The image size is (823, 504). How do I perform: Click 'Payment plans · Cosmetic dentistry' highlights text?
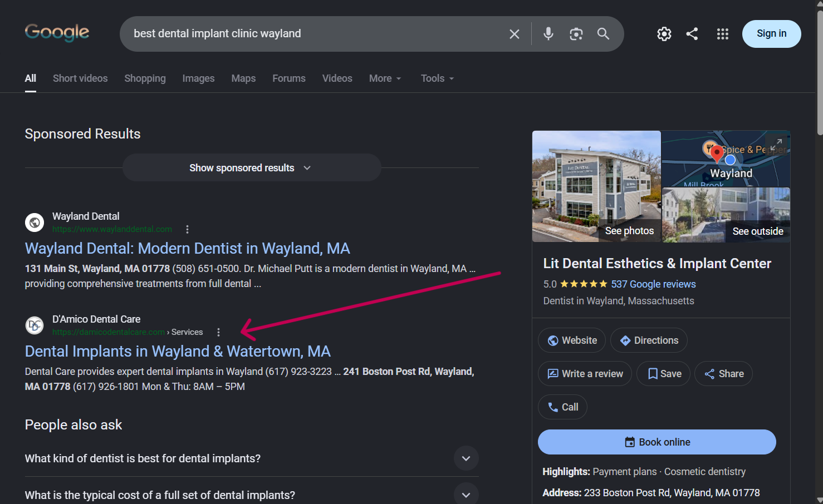pyautogui.click(x=669, y=472)
